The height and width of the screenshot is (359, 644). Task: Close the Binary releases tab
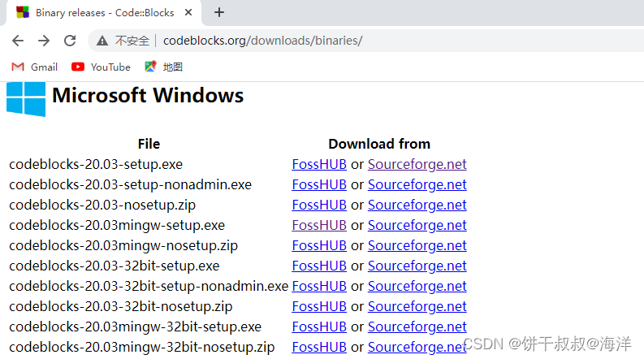[188, 12]
